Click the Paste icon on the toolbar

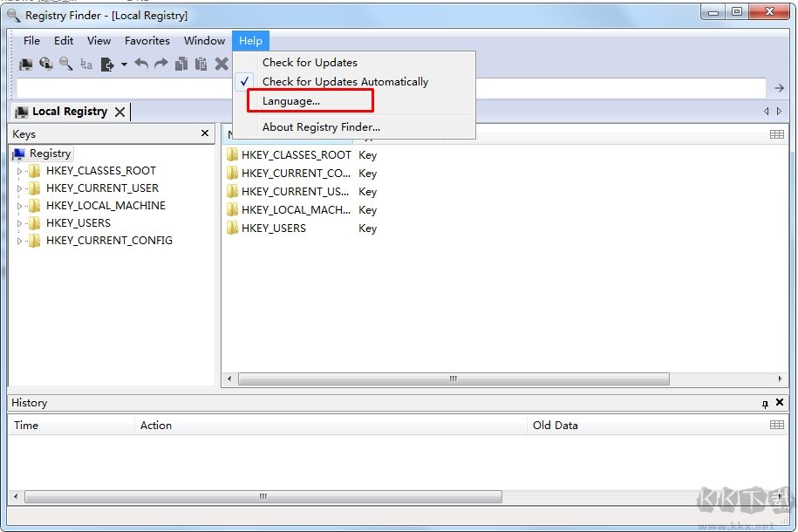click(201, 63)
